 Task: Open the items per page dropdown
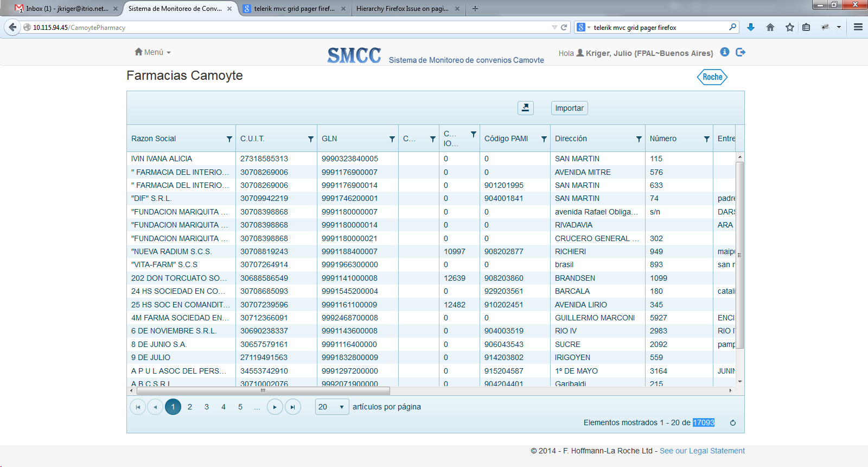(x=332, y=407)
